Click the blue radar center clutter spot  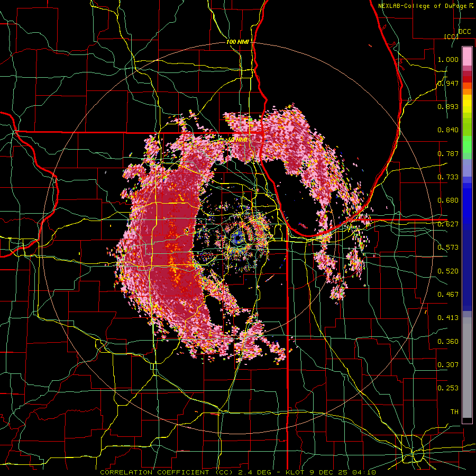click(237, 237)
